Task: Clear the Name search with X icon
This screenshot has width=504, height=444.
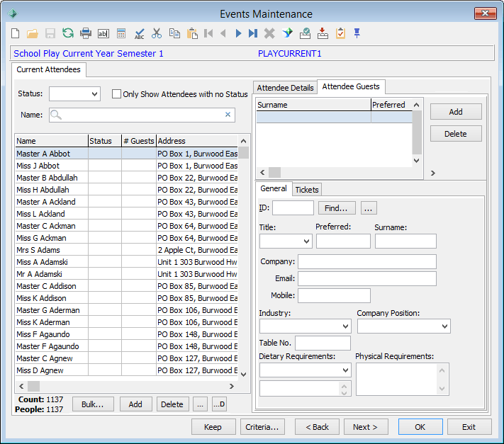Action: pyautogui.click(x=228, y=115)
